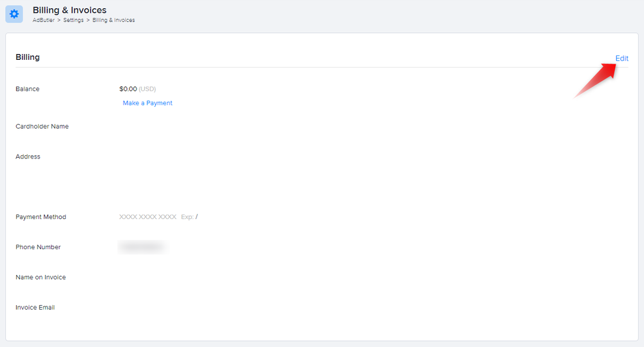Click the Address label
This screenshot has height=347, width=644.
28,156
